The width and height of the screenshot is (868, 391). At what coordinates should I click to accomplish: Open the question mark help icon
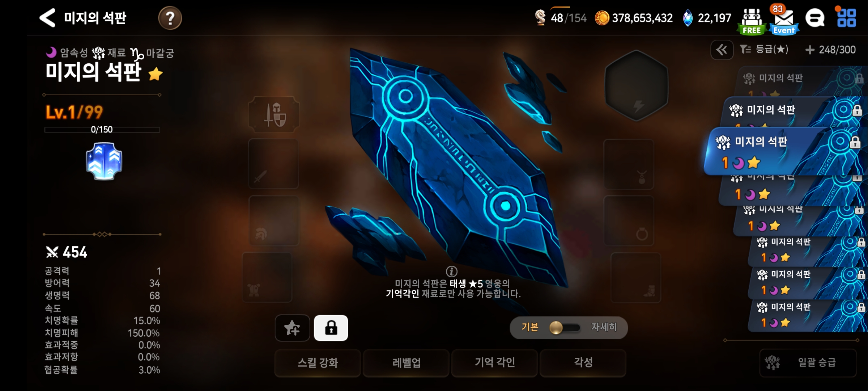click(170, 18)
